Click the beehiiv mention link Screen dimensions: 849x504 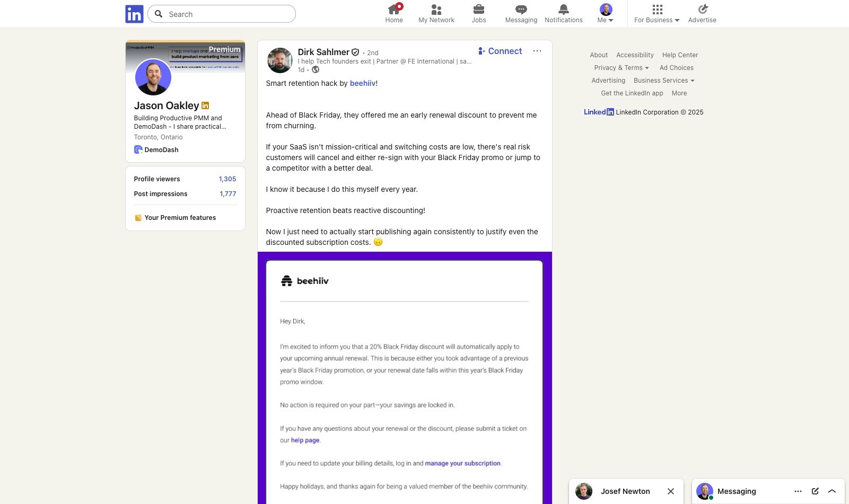click(x=363, y=83)
